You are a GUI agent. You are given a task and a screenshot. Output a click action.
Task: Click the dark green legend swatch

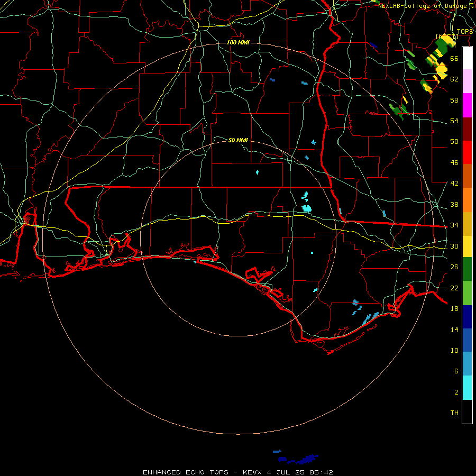pos(467,269)
